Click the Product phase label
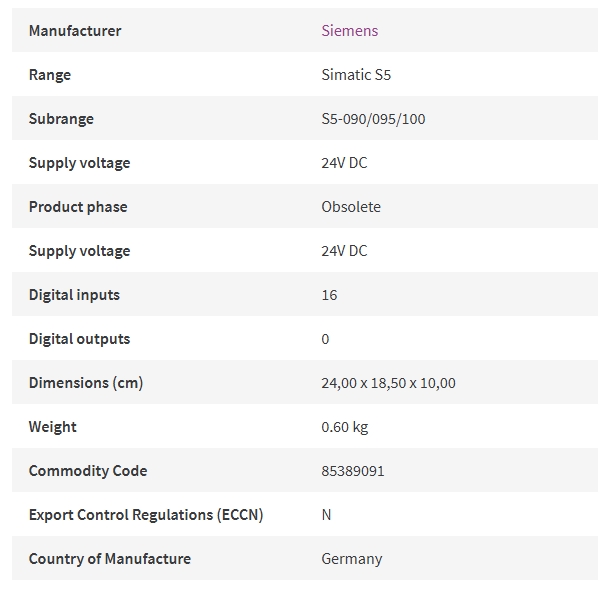Image resolution: width=610 pixels, height=594 pixels. click(78, 207)
